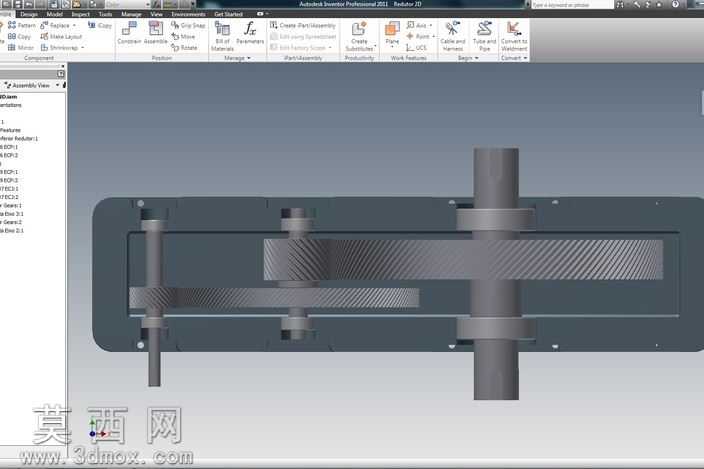Switch to the Inspect ribbon tab
Image resolution: width=704 pixels, height=469 pixels.
coord(81,14)
